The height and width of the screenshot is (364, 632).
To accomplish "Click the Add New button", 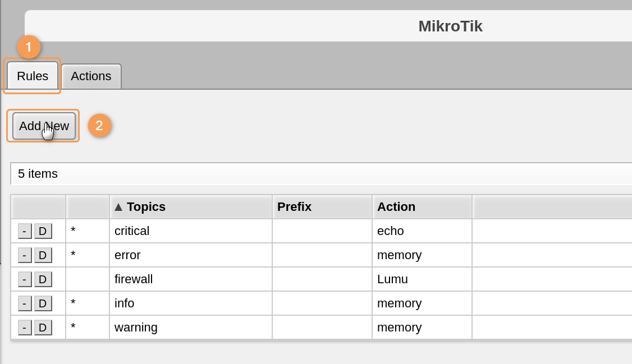I will [44, 126].
